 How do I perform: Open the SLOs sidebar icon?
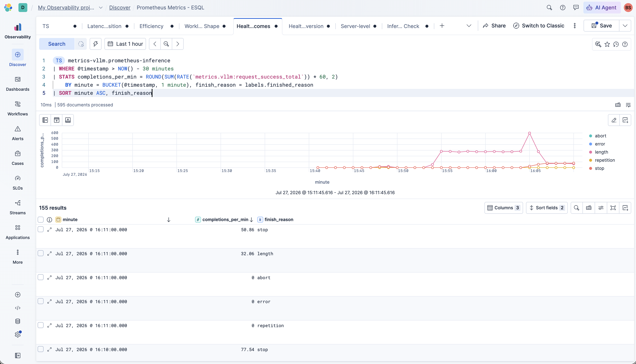tap(18, 178)
